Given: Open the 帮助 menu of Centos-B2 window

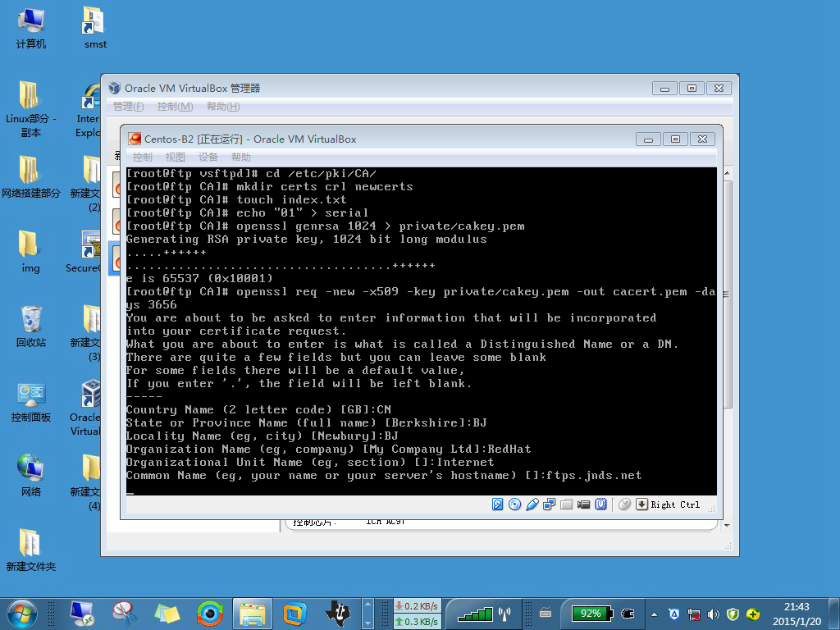Looking at the screenshot, I should (240, 157).
